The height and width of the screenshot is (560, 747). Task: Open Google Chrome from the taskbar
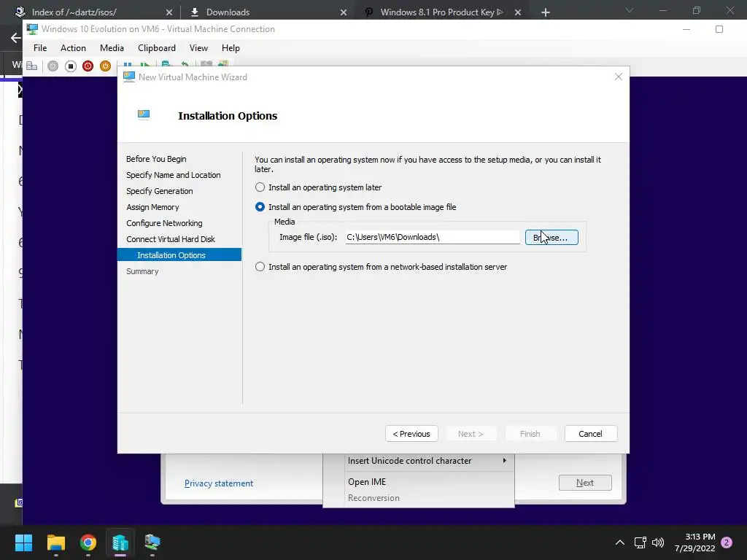(88, 542)
